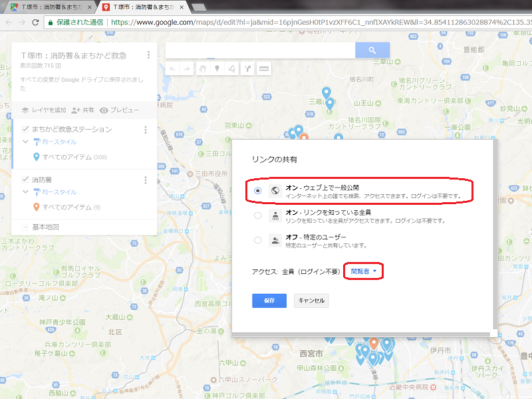Switch to first T塚市 browser tab
This screenshot has width=532, height=399.
point(51,7)
